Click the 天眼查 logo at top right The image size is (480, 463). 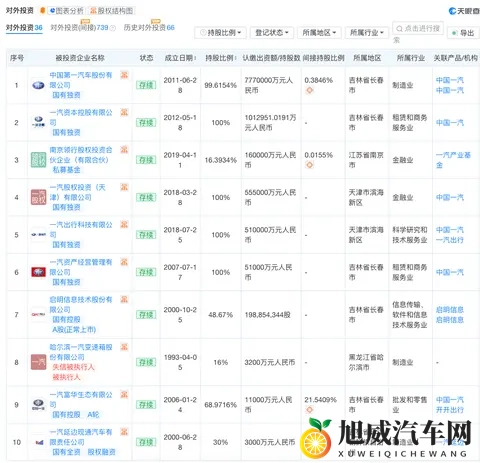[x=464, y=11]
